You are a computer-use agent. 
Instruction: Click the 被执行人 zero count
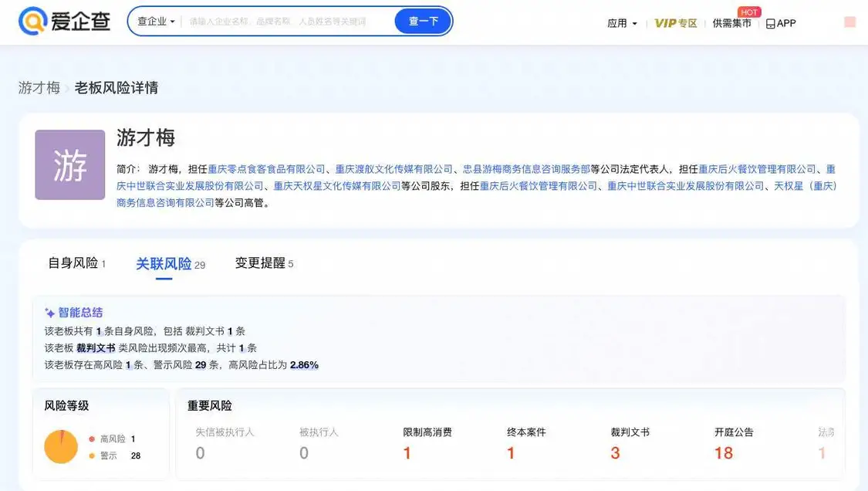tap(304, 453)
